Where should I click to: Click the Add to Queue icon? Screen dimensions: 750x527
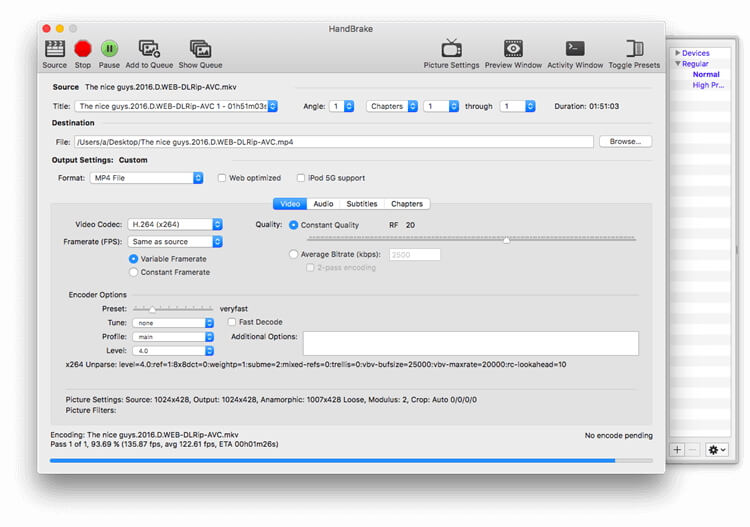149,48
